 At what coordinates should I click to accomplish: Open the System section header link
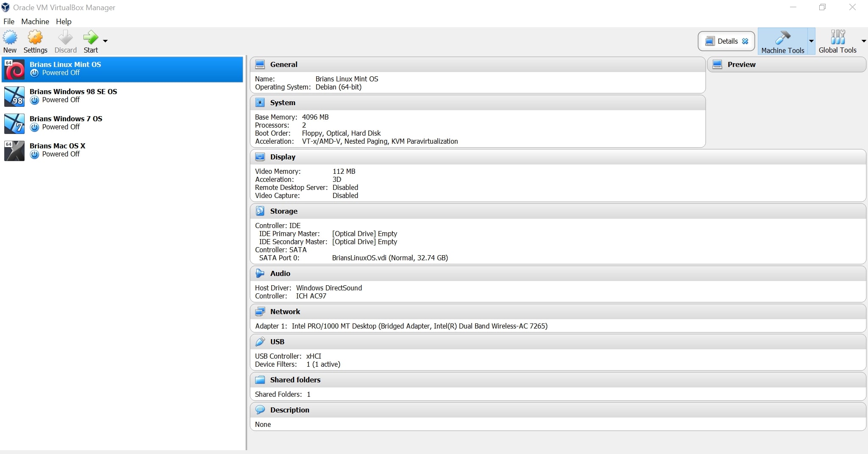[x=283, y=103]
